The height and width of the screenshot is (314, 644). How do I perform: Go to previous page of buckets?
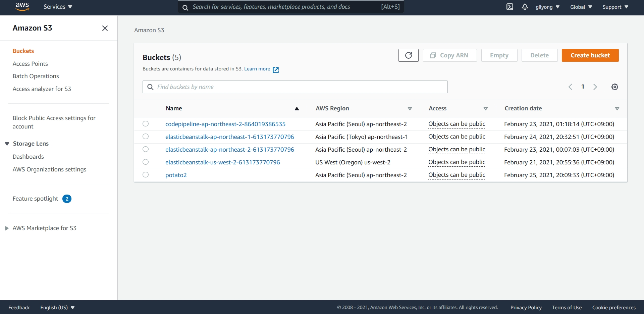(x=570, y=87)
